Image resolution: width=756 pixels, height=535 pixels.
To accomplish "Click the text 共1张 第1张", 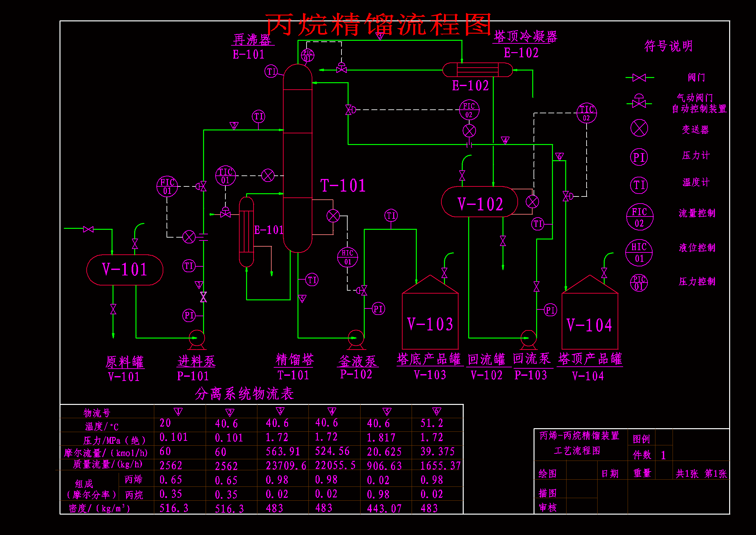I will pyautogui.click(x=701, y=474).
